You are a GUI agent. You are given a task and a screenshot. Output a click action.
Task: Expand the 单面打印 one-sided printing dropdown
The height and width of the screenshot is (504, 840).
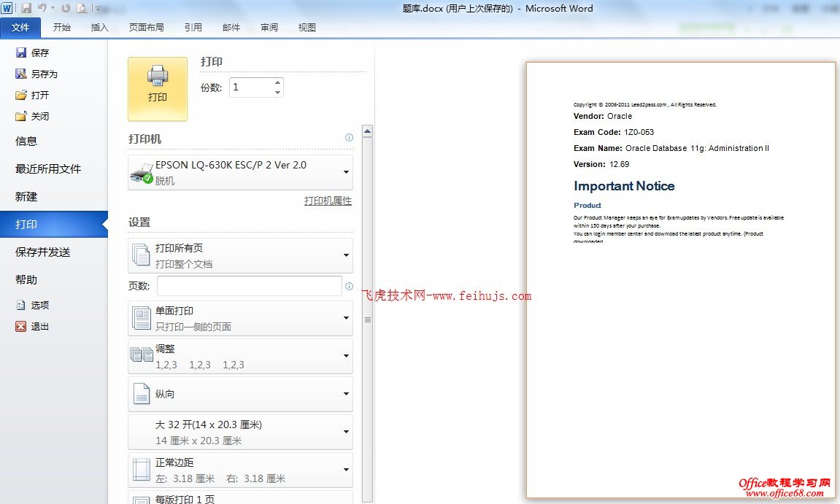pos(240,318)
